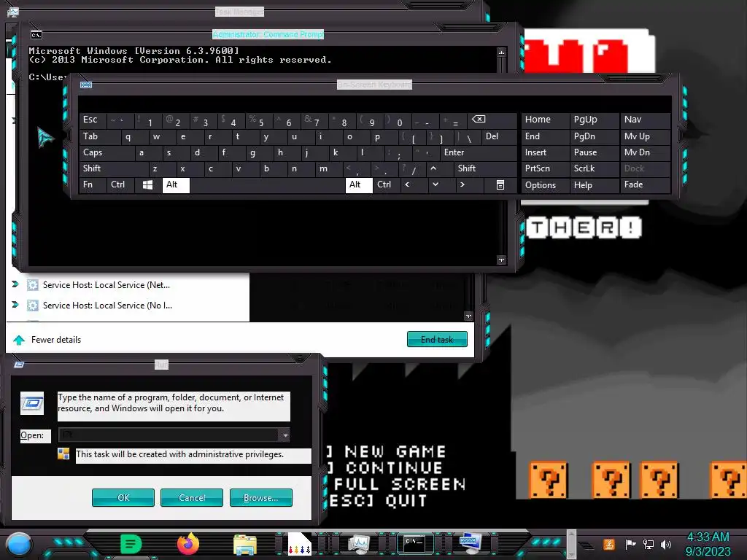
Task: Click the PrtScn key on On-Screen Keyboard
Action: click(x=545, y=168)
